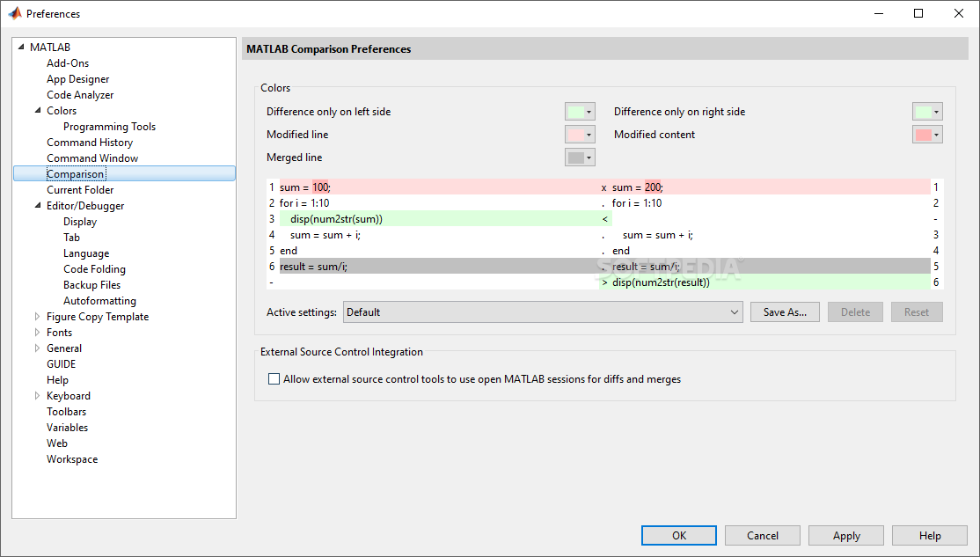The image size is (980, 557).
Task: Select Programming Tools under Colors
Action: [109, 127]
